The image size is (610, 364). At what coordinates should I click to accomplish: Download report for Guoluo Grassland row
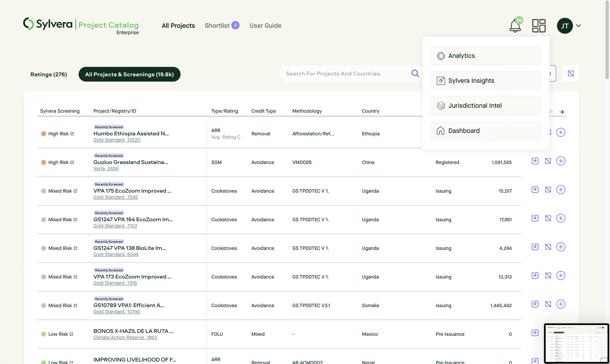tap(535, 161)
